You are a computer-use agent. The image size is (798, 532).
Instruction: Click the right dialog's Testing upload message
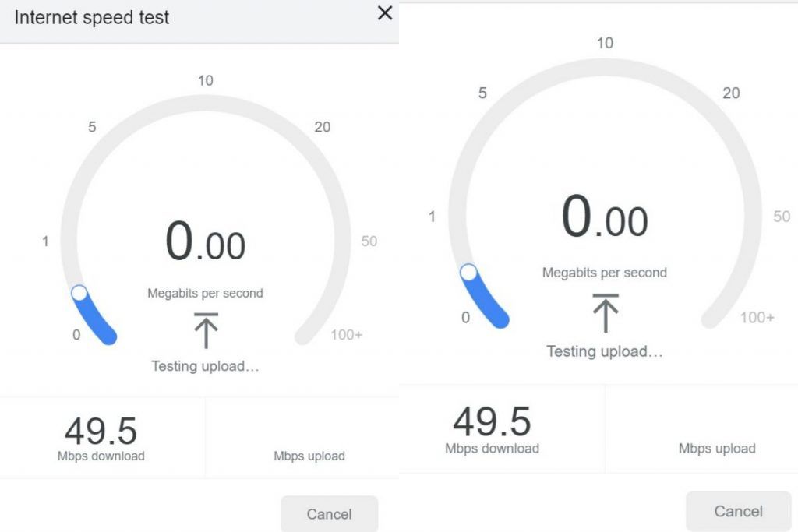tap(604, 351)
